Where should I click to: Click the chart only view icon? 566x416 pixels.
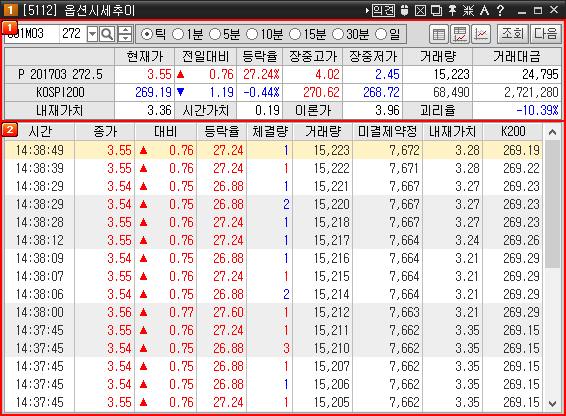[x=481, y=34]
